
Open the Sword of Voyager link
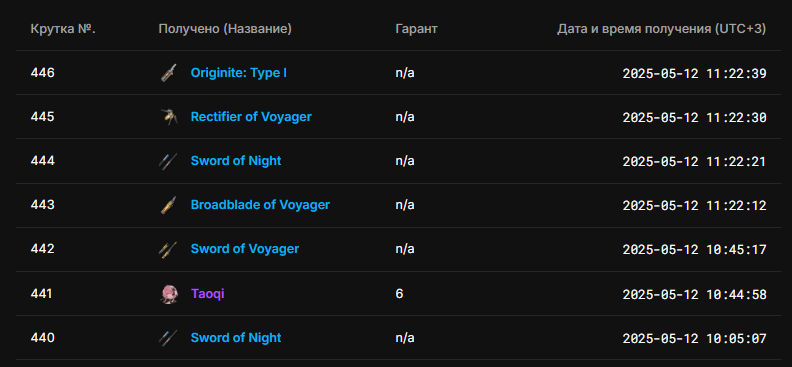tap(244, 249)
